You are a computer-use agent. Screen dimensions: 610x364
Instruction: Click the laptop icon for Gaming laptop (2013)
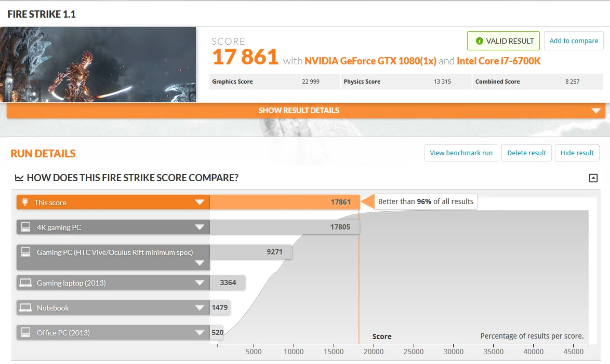pos(25,282)
